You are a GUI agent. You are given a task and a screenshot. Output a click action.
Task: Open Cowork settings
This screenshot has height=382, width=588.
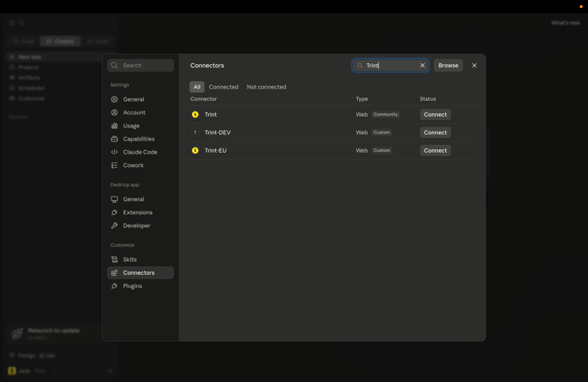click(140, 165)
